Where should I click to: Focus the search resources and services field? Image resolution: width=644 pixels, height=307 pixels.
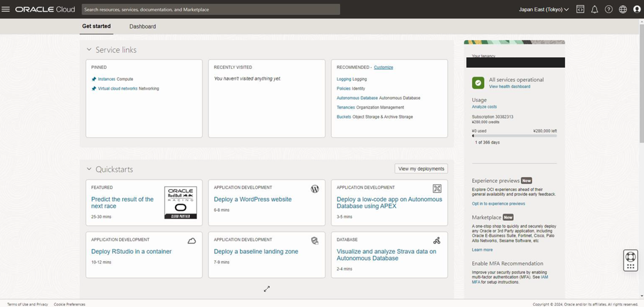(210, 10)
